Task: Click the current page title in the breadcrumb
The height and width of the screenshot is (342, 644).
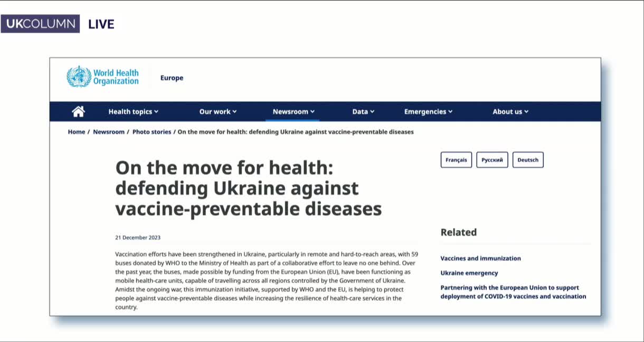Action: coord(296,132)
